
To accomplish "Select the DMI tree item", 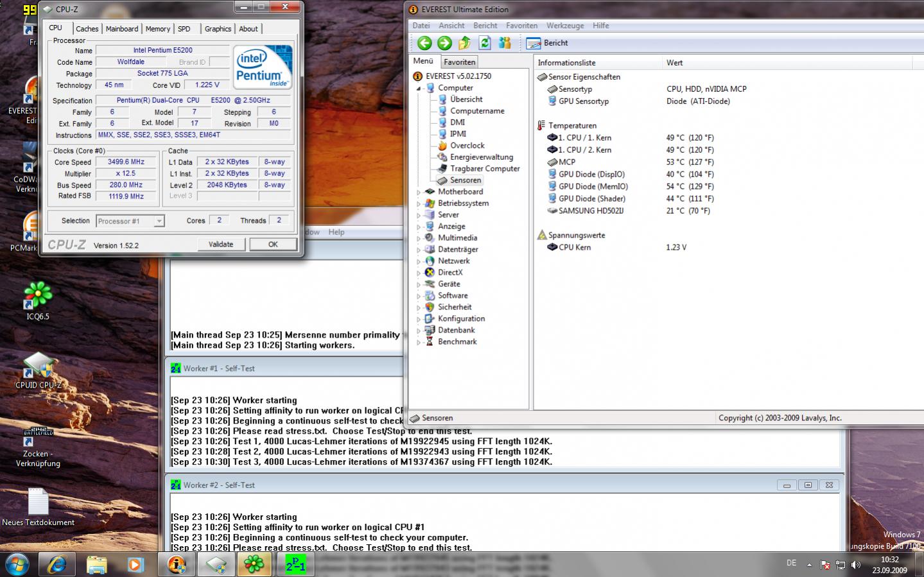I will pyautogui.click(x=457, y=123).
